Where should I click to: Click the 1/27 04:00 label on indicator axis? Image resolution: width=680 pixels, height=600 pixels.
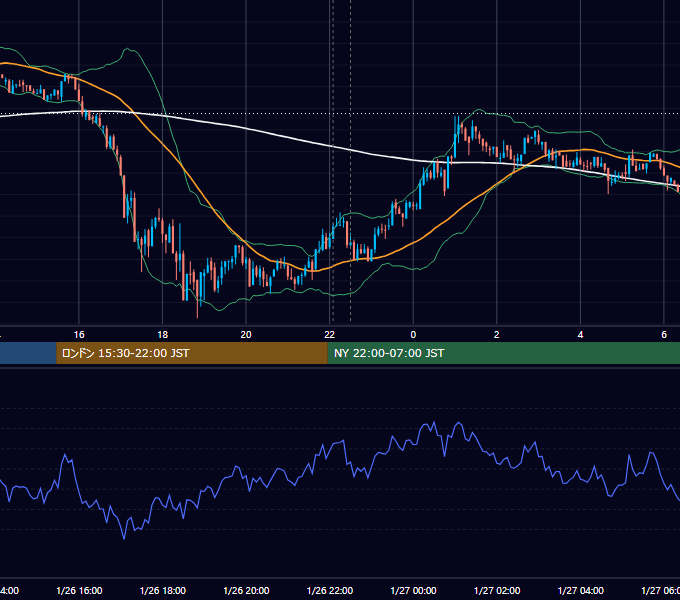coord(581,590)
